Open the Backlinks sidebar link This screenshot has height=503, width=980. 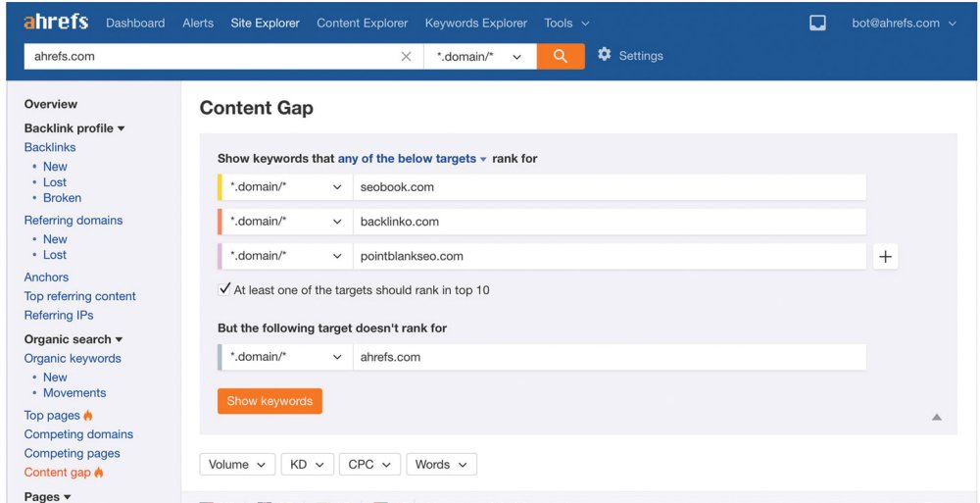50,147
